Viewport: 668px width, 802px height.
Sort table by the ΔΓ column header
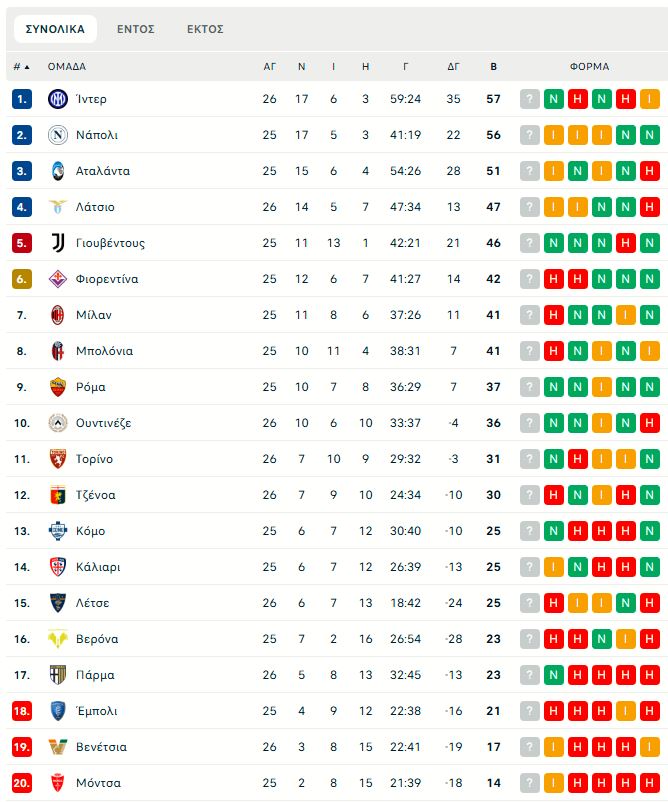[453, 67]
